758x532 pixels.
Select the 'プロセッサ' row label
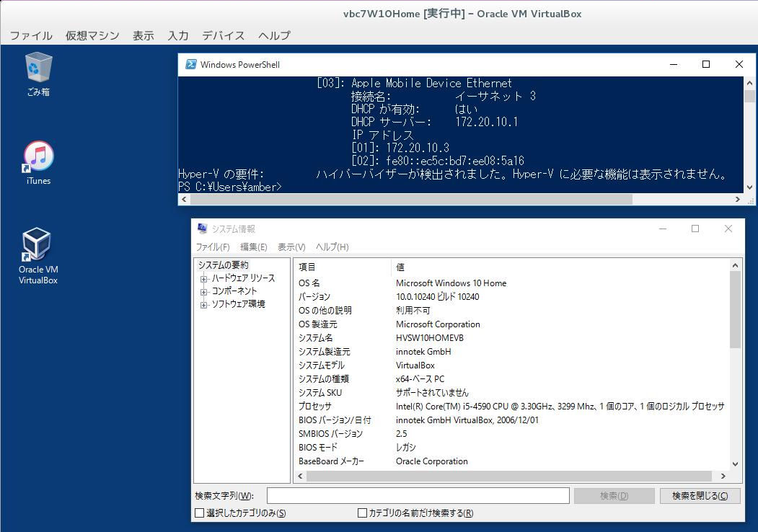pos(314,407)
